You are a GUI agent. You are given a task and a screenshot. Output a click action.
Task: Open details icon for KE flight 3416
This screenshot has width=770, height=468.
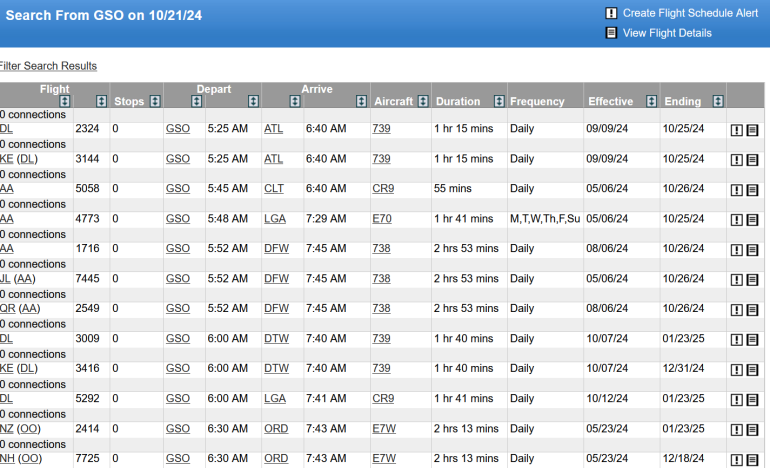[x=752, y=370]
